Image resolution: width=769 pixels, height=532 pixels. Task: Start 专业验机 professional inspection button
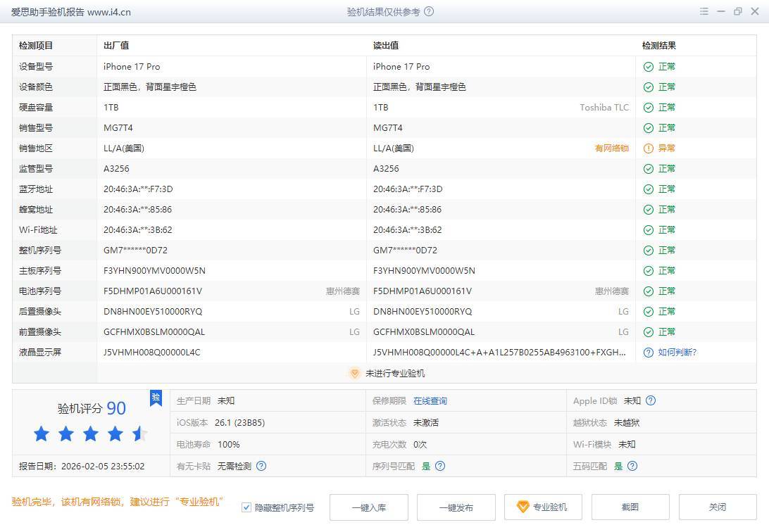[x=542, y=507]
